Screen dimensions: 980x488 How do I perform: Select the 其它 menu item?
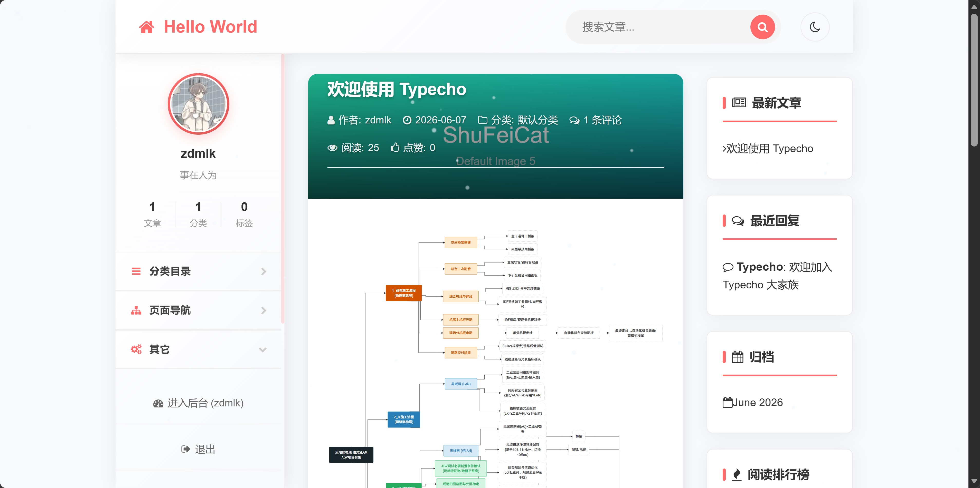[x=199, y=349]
